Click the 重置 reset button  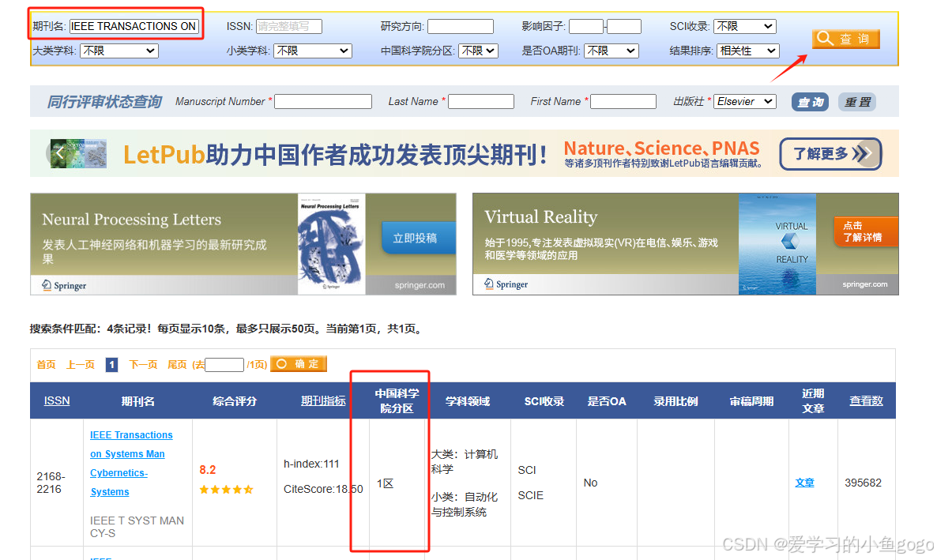(857, 102)
